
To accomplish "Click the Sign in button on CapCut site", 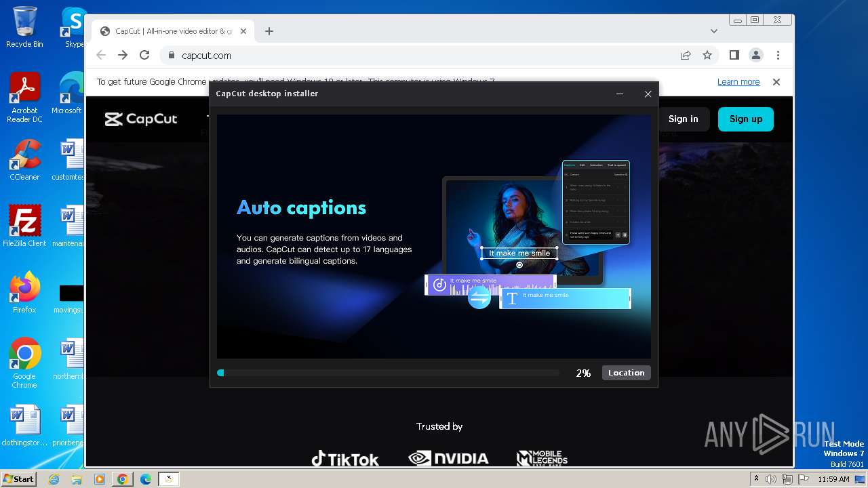I will [x=683, y=119].
